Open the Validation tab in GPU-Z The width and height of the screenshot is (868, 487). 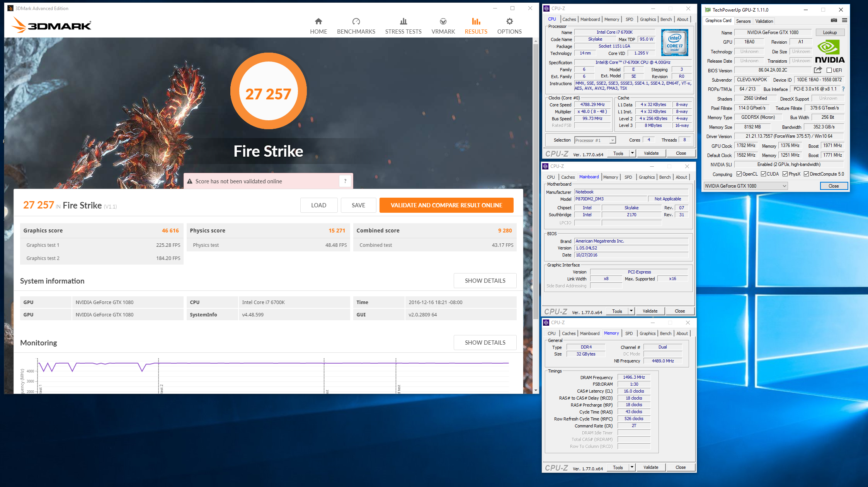point(764,21)
